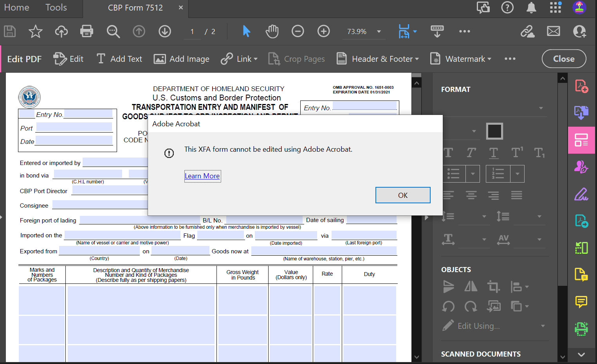The image size is (597, 364).
Task: Open the Comment sticky note tool
Action: click(581, 302)
